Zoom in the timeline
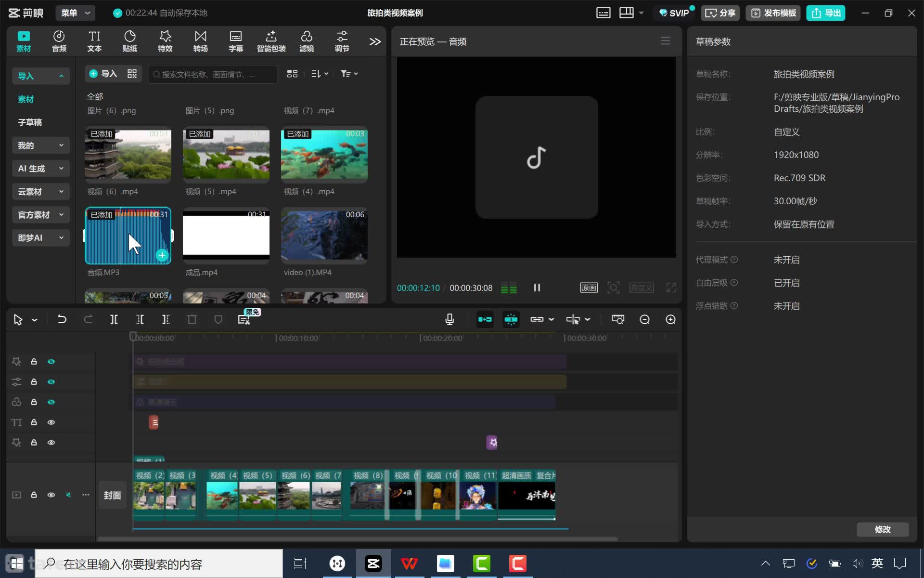 point(670,319)
